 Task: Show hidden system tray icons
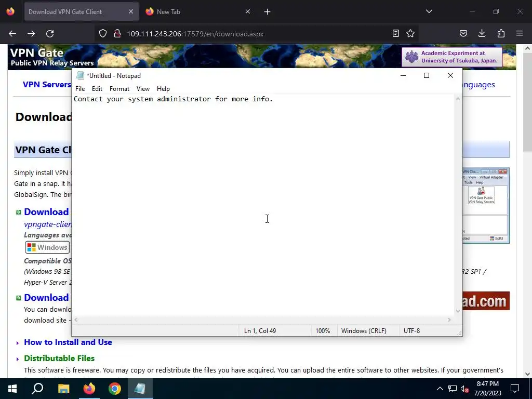click(440, 389)
